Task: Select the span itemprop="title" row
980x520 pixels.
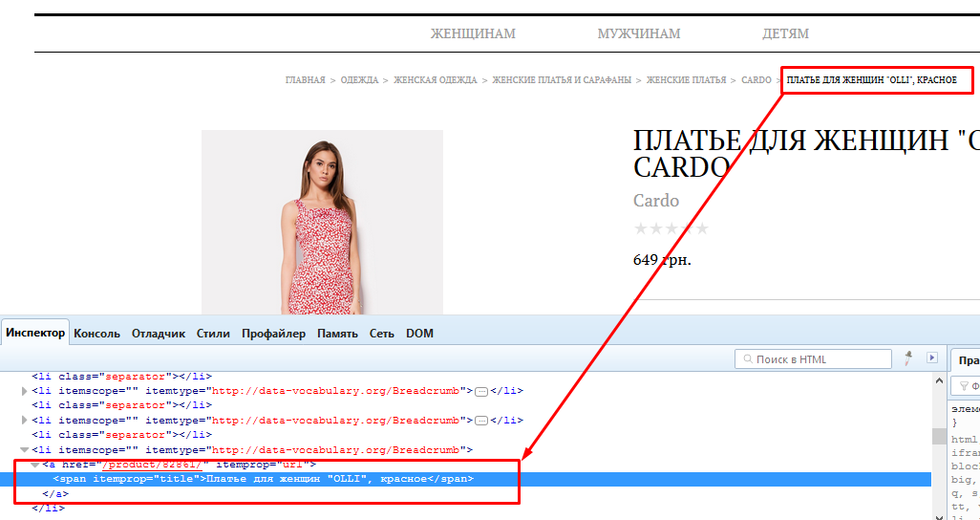Action: click(465, 479)
